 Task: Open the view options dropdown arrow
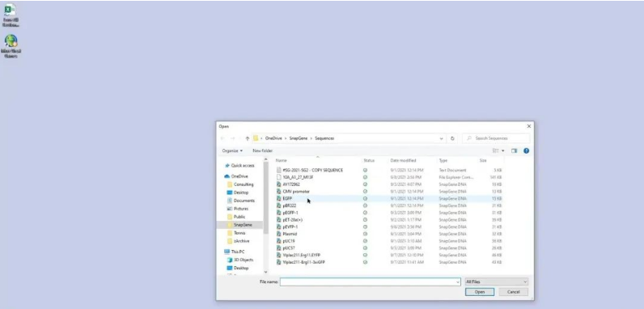point(503,150)
